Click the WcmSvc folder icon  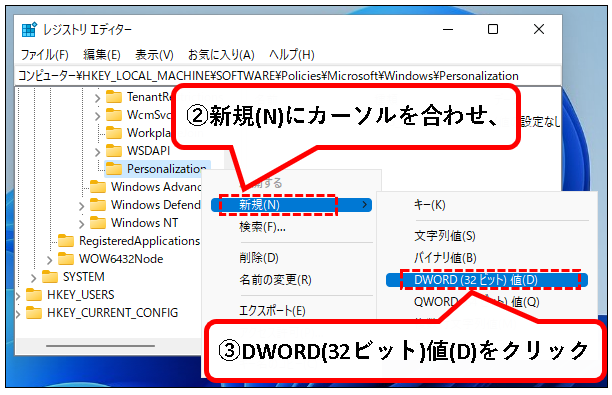point(114,115)
